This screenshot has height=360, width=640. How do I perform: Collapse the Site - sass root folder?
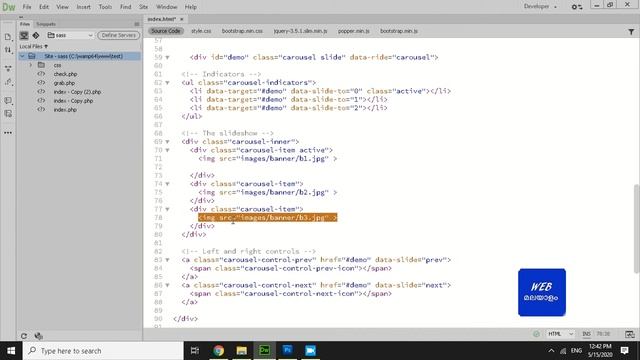(x=22, y=56)
